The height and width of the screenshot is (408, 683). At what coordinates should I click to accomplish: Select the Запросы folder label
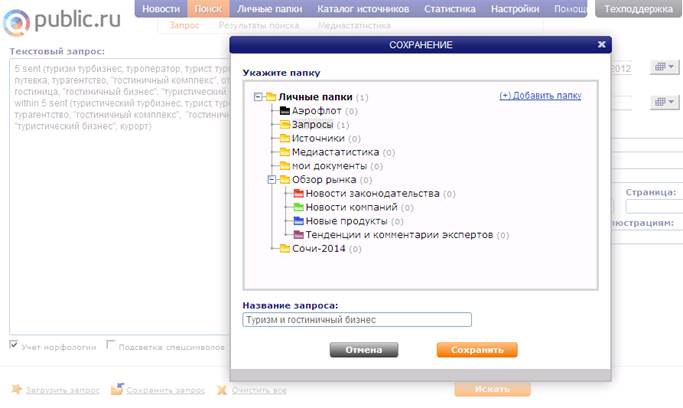point(312,125)
